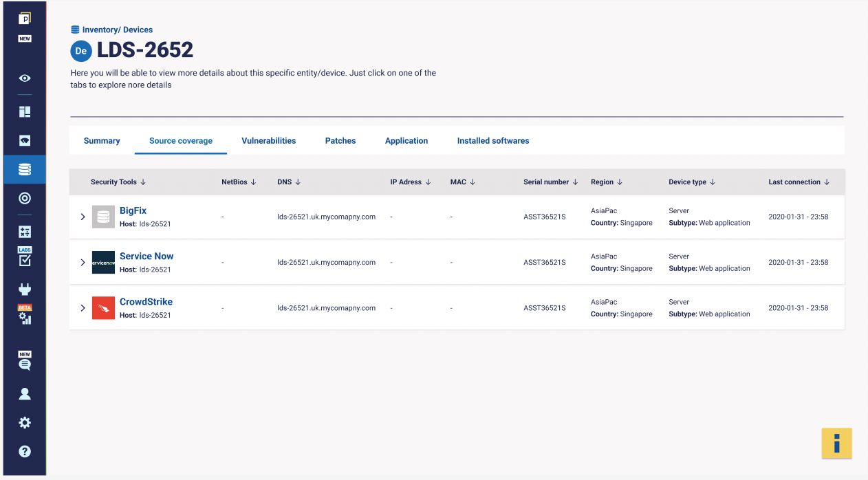Open the LABS checklist sidebar icon
Viewport: 868px width, 480px height.
click(x=25, y=257)
